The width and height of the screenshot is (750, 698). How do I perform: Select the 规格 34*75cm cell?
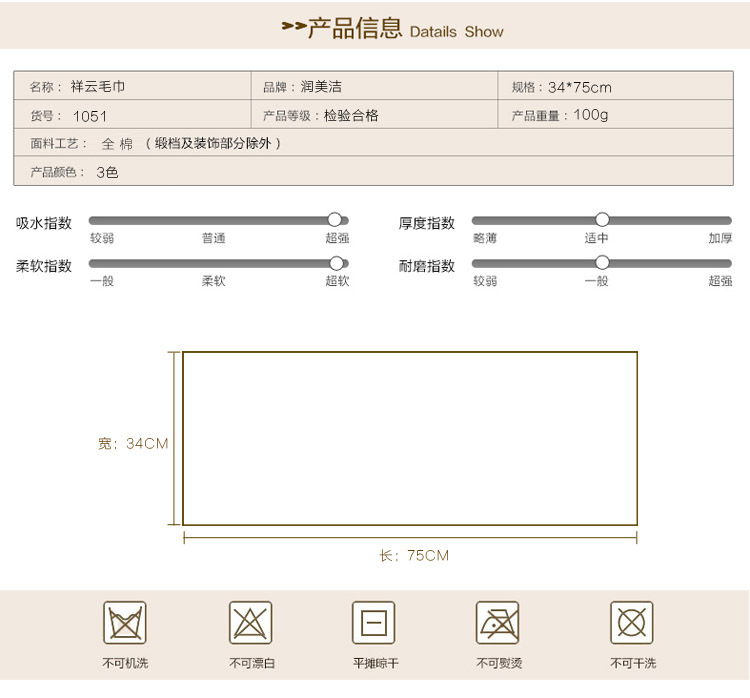[x=616, y=86]
